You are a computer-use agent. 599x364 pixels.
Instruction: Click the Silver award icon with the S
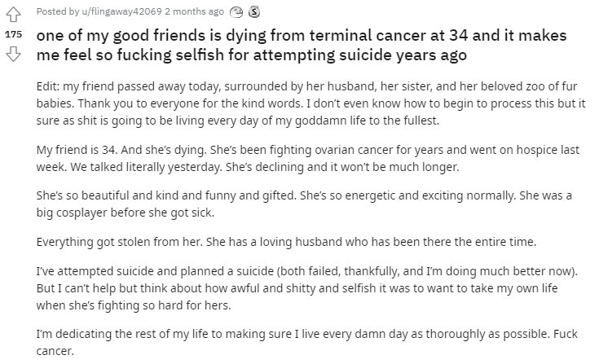254,12
